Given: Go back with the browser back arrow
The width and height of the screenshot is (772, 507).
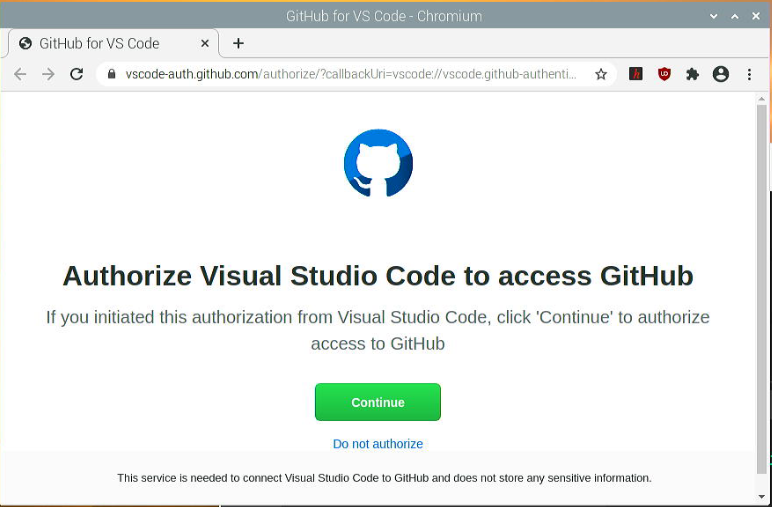Looking at the screenshot, I should pyautogui.click(x=20, y=74).
